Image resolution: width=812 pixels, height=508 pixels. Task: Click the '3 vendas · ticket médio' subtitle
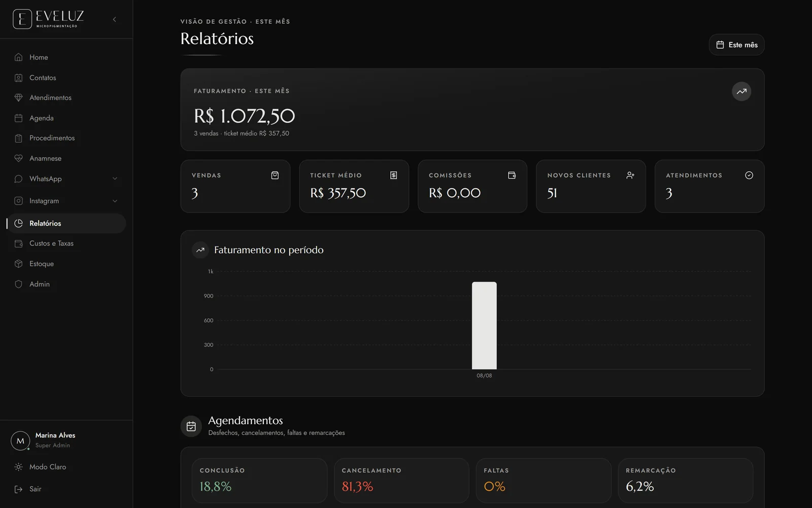[242, 134]
